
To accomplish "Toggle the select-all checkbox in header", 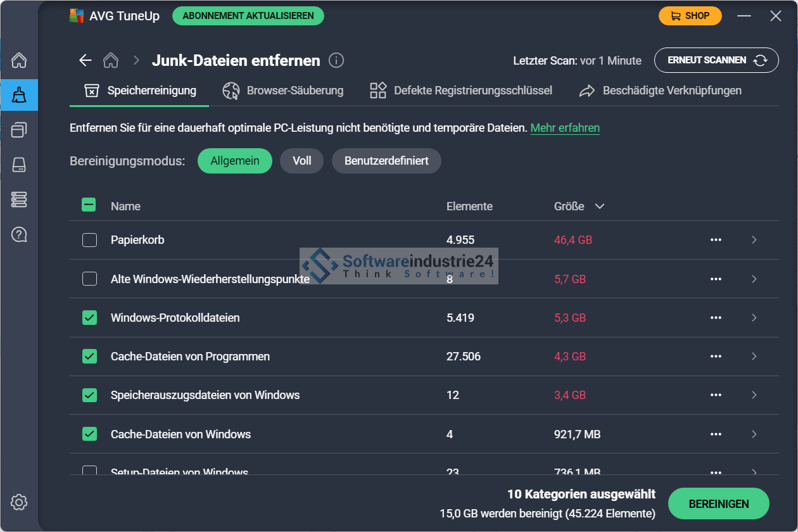I will 89,205.
